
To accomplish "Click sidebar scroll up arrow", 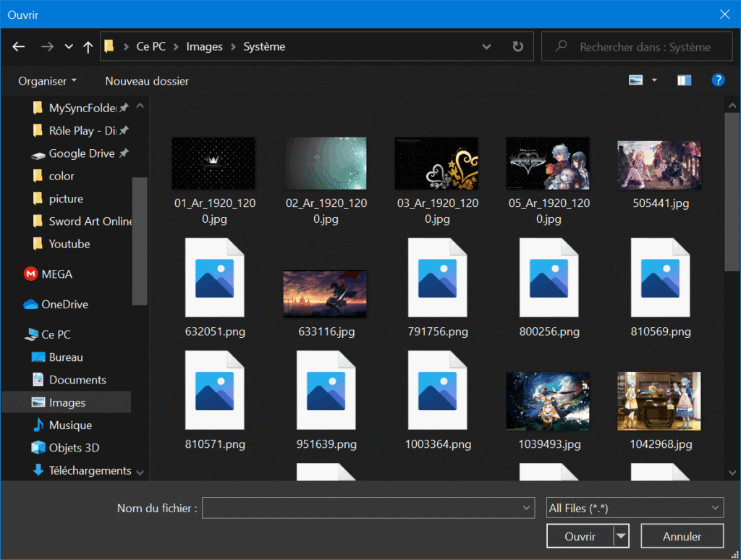I will point(140,106).
